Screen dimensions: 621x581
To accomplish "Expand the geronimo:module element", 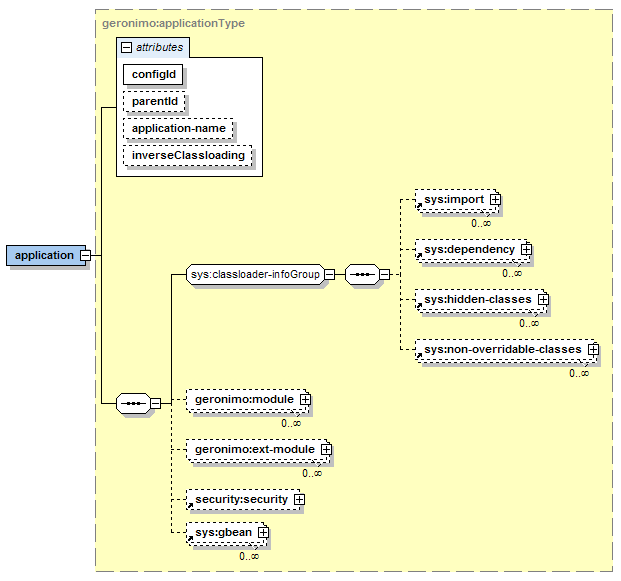I will (x=305, y=399).
